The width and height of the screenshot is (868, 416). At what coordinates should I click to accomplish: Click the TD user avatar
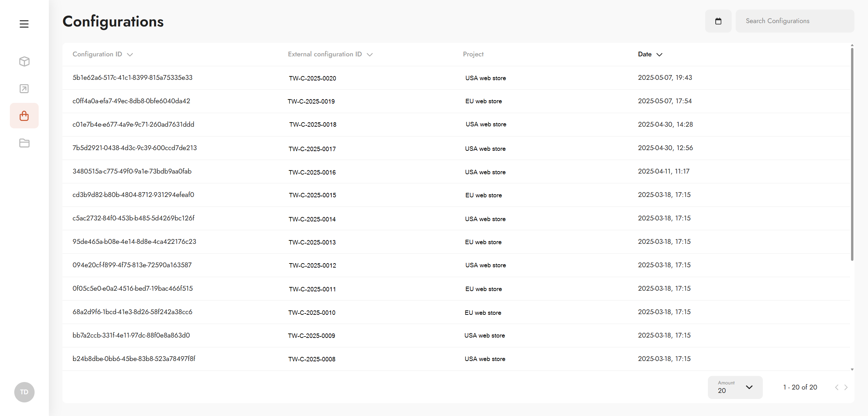[24, 392]
